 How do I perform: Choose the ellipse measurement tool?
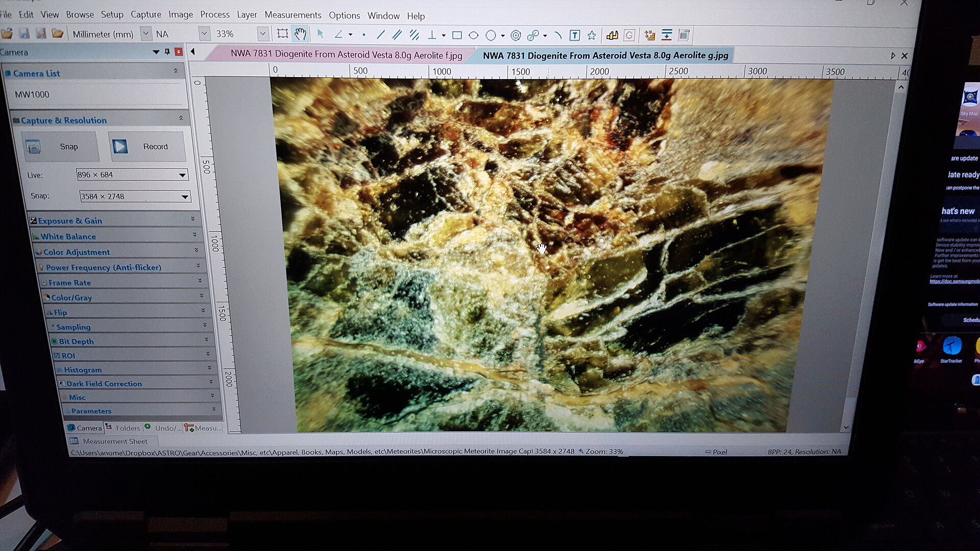474,35
